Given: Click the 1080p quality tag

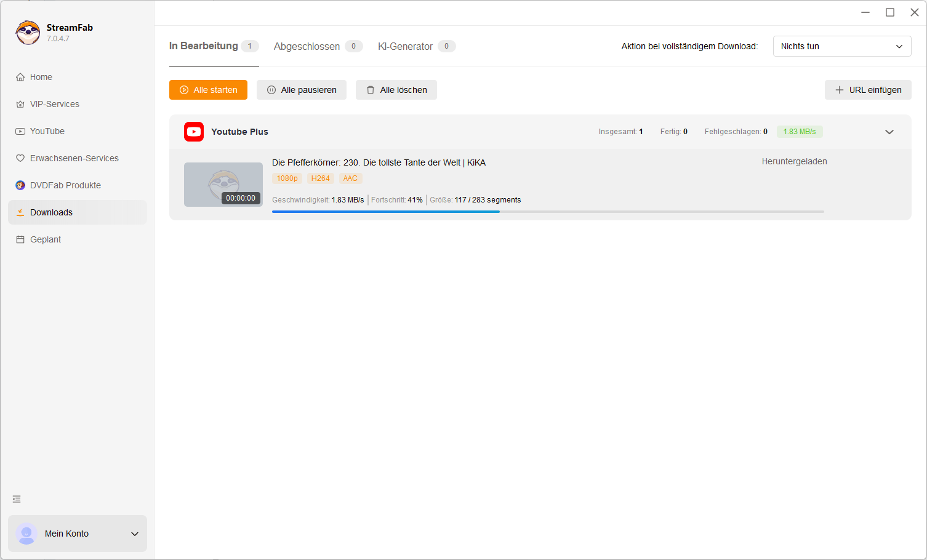Looking at the screenshot, I should tap(287, 178).
